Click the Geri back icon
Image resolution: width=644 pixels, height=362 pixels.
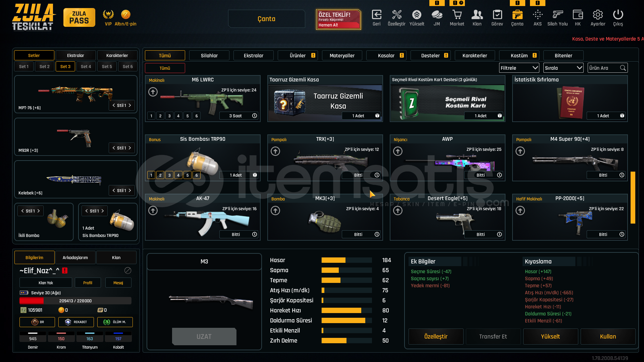click(x=376, y=15)
